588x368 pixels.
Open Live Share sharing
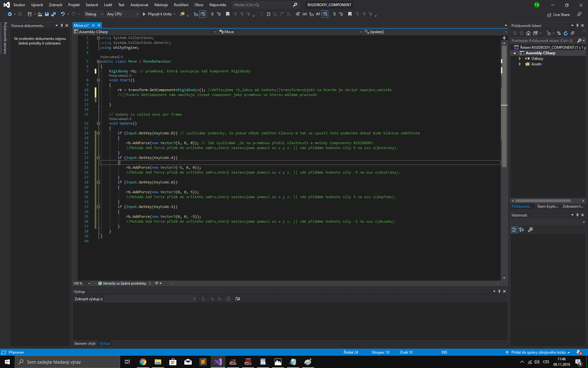(558, 14)
